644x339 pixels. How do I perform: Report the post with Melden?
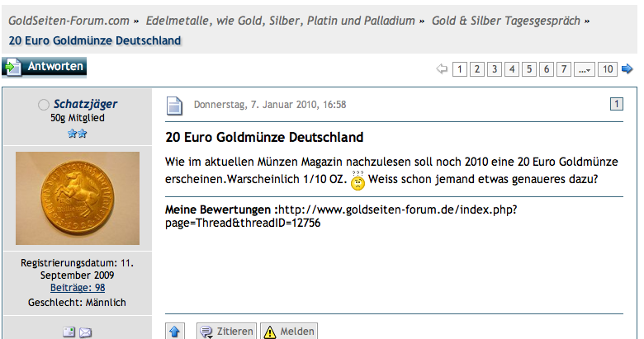point(289,332)
